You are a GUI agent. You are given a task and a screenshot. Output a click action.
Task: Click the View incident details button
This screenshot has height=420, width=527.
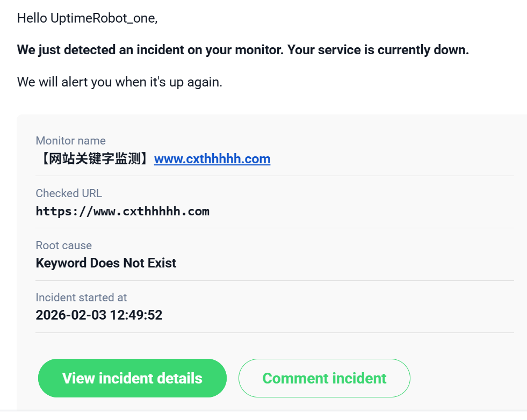tap(132, 378)
